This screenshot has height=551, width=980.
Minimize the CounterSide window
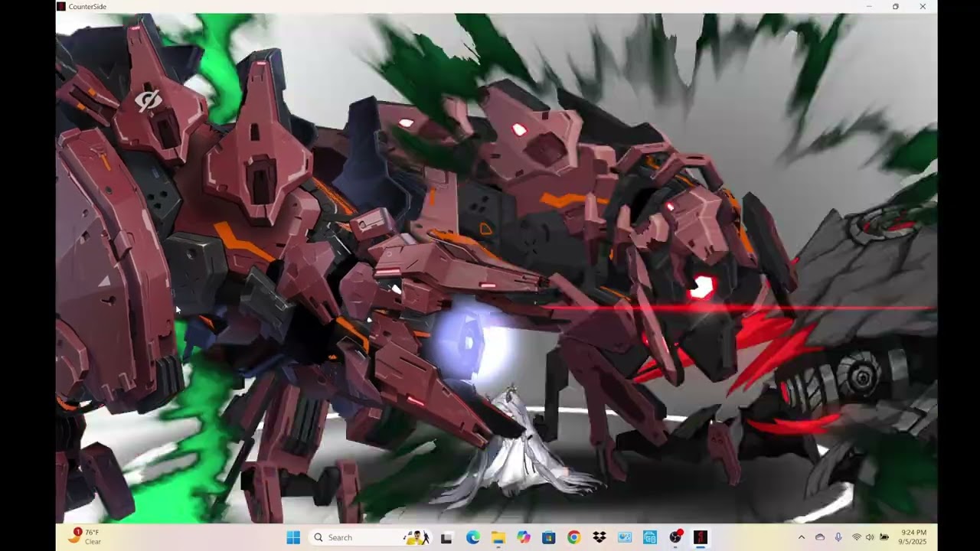click(x=868, y=6)
